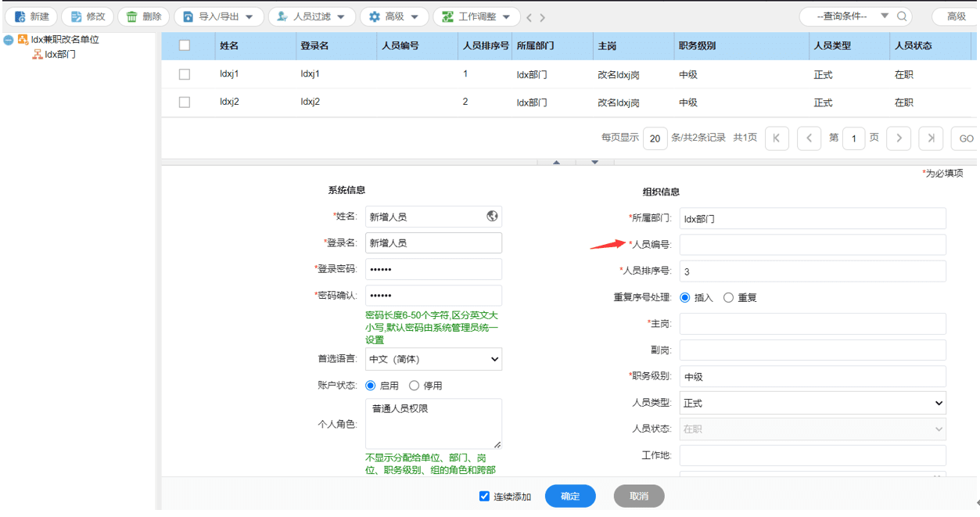Go to last page icon
Image resolution: width=980 pixels, height=517 pixels.
[931, 138]
